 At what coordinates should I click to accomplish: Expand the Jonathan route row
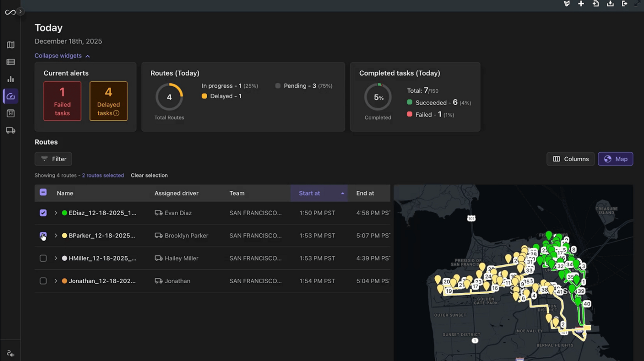[55, 281]
